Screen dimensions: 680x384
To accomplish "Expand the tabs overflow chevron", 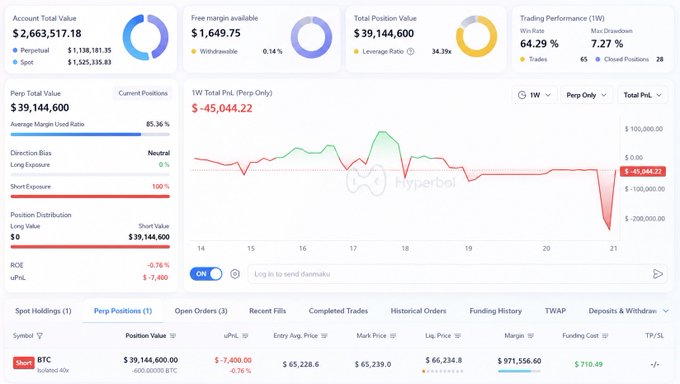I will point(666,311).
